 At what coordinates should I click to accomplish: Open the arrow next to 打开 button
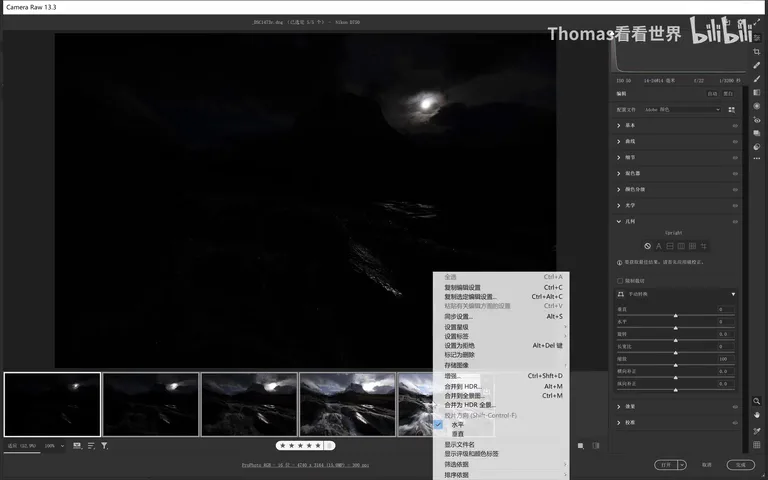(x=682, y=465)
